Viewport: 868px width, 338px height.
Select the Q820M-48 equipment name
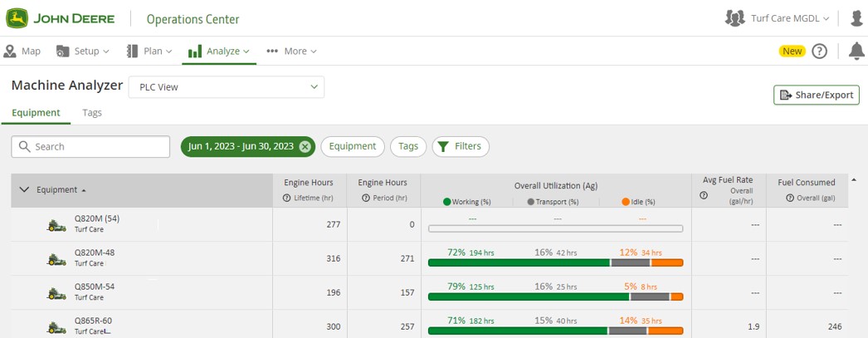coord(95,252)
